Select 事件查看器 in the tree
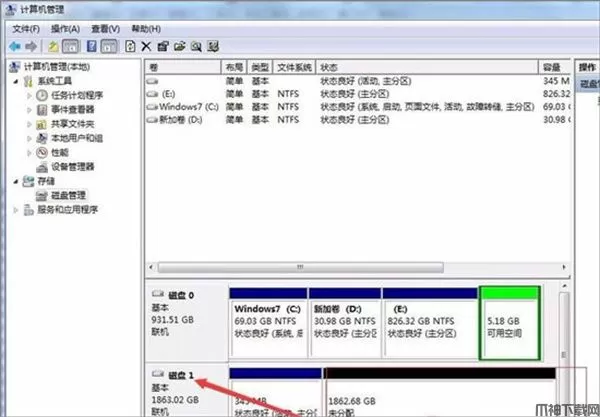The width and height of the screenshot is (600, 417). click(x=73, y=110)
